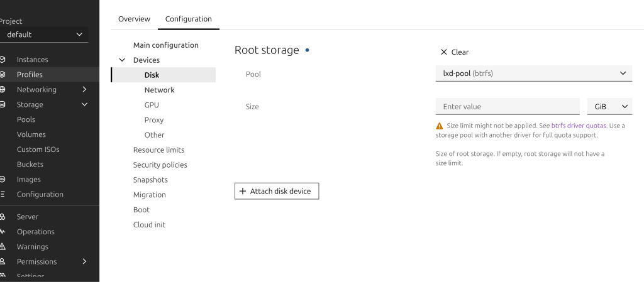
Task: Expand the Permissions submenu chevron
Action: pos(84,262)
